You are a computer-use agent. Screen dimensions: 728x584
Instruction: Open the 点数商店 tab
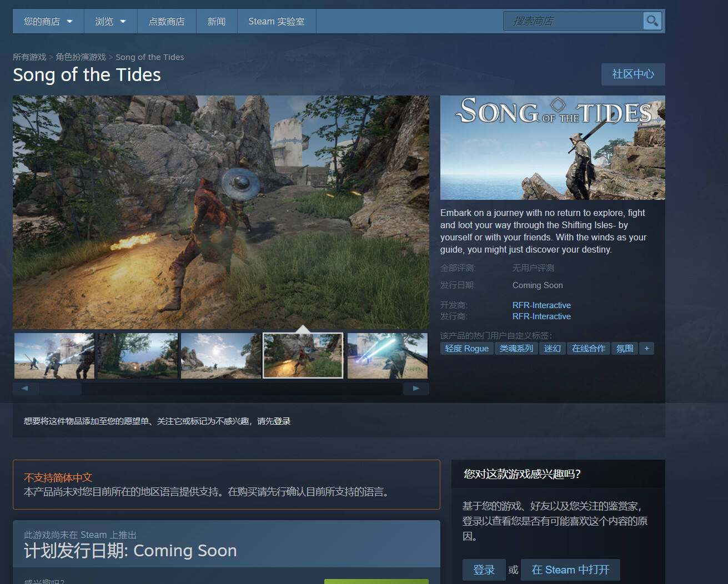tap(167, 21)
